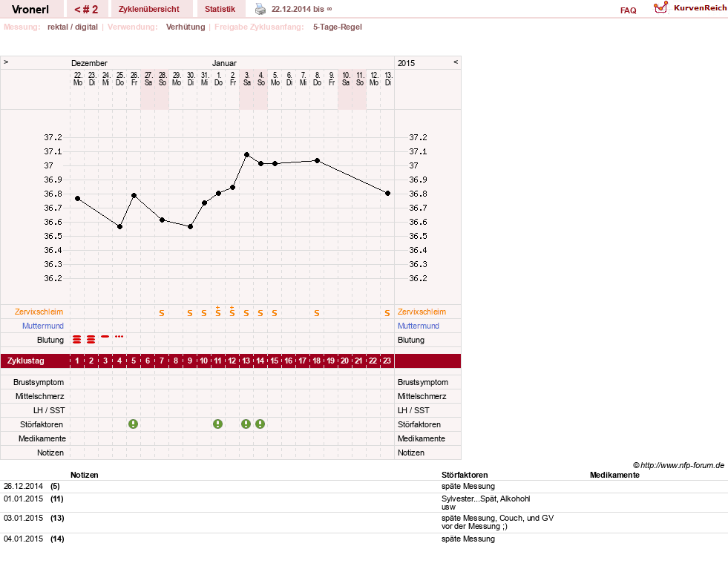Click the '10. Sa' date column header
The height and width of the screenshot is (569, 728).
(x=346, y=79)
